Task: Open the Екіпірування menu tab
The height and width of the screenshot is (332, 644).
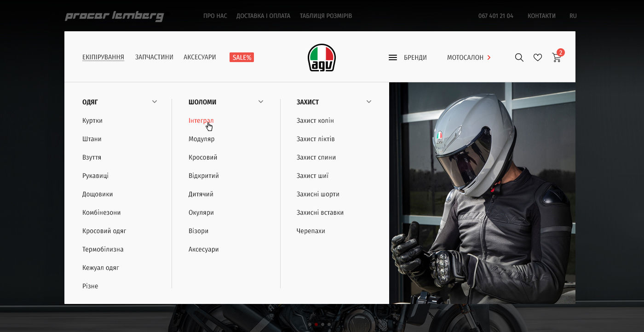Action: click(103, 57)
